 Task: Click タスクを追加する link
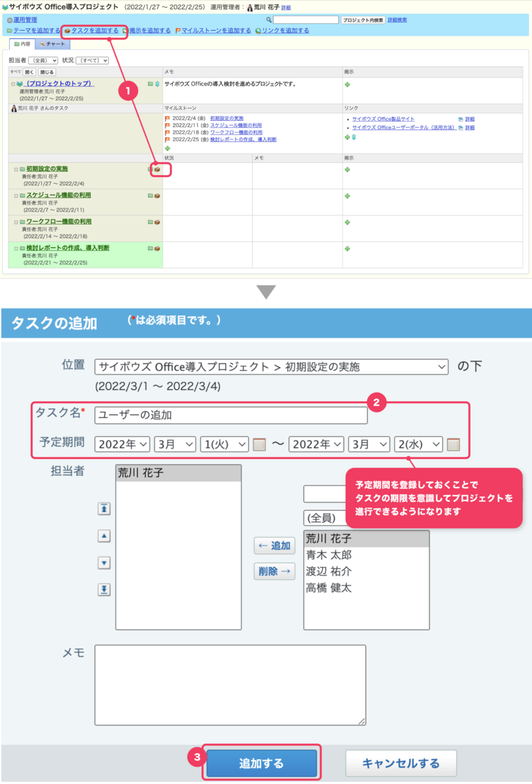(x=95, y=31)
